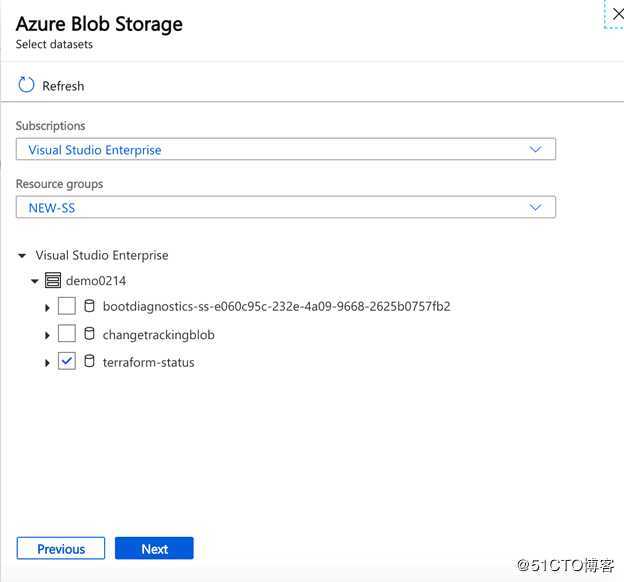Click the Refresh label text
The height and width of the screenshot is (582, 624).
pos(63,86)
